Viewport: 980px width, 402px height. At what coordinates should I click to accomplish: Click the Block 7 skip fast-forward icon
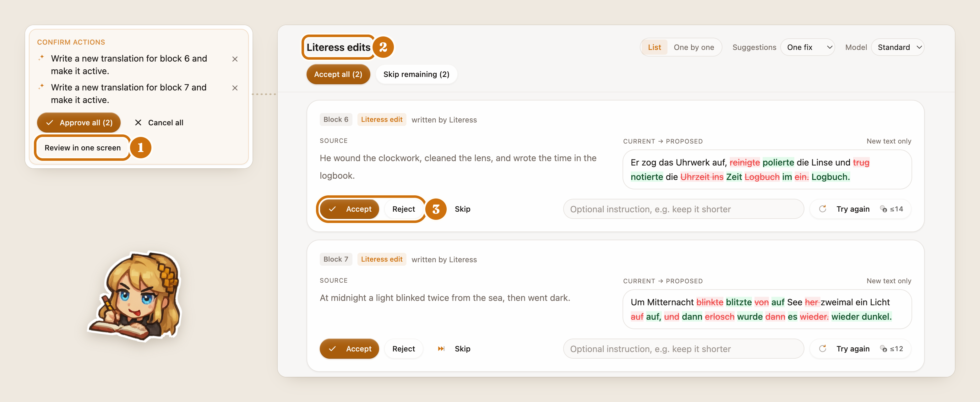click(x=441, y=349)
